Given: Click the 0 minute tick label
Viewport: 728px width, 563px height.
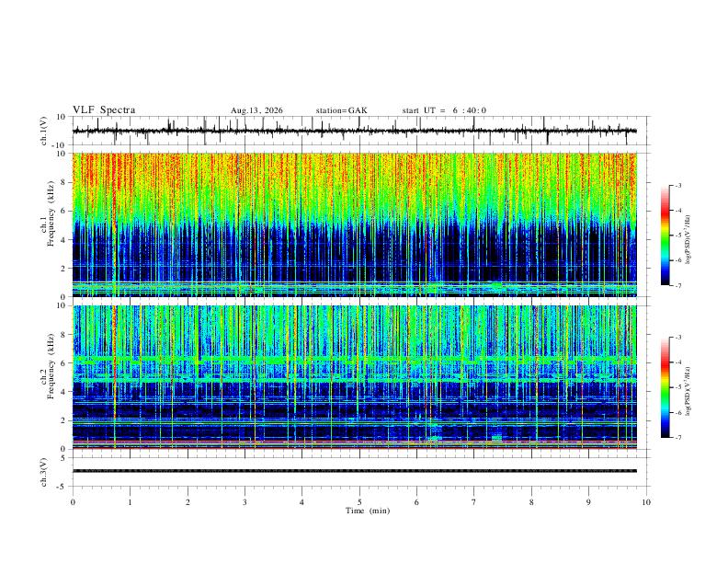Looking at the screenshot, I should pos(73,502).
